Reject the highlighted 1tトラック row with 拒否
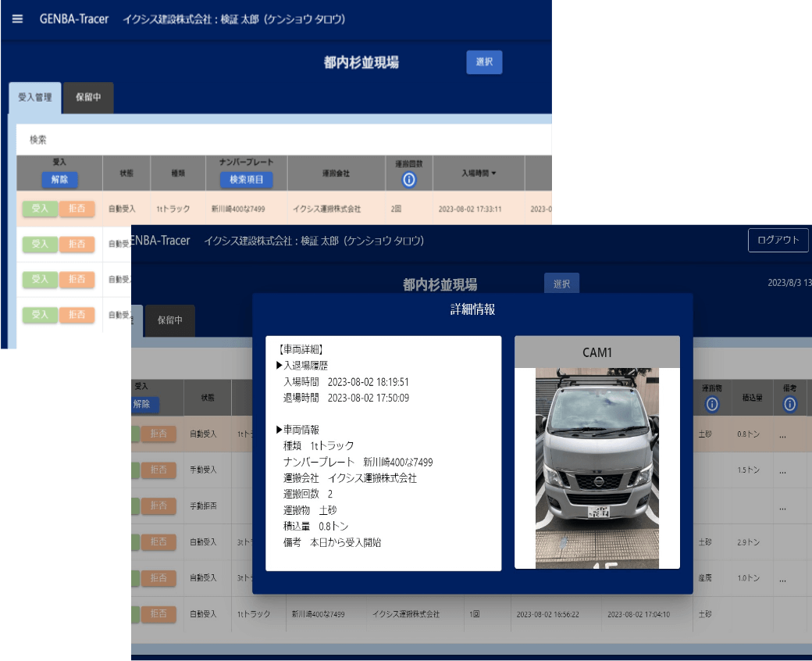Viewport: 812px width, 661px height. pyautogui.click(x=77, y=209)
